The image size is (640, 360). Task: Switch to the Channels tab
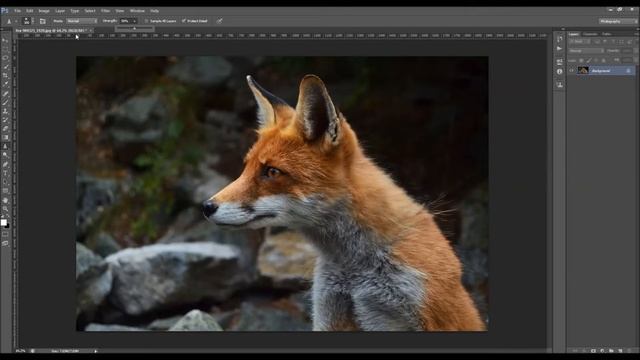[590, 34]
